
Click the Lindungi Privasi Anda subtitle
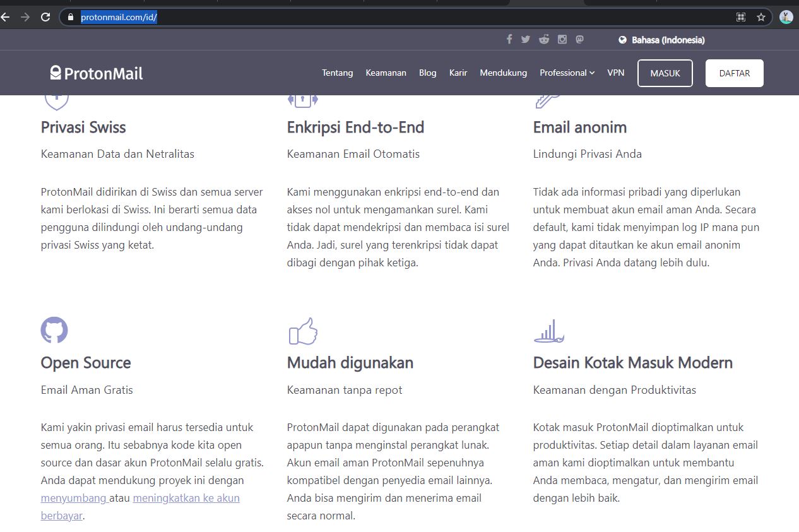click(x=588, y=154)
